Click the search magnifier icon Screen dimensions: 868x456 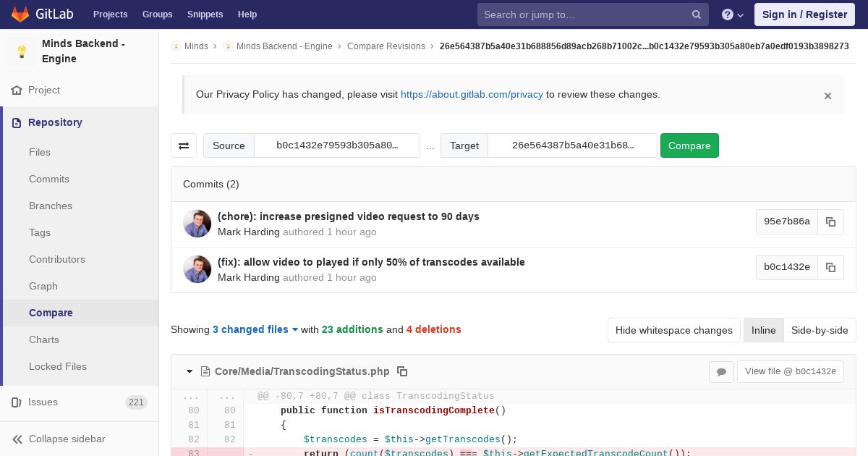pyautogui.click(x=697, y=14)
